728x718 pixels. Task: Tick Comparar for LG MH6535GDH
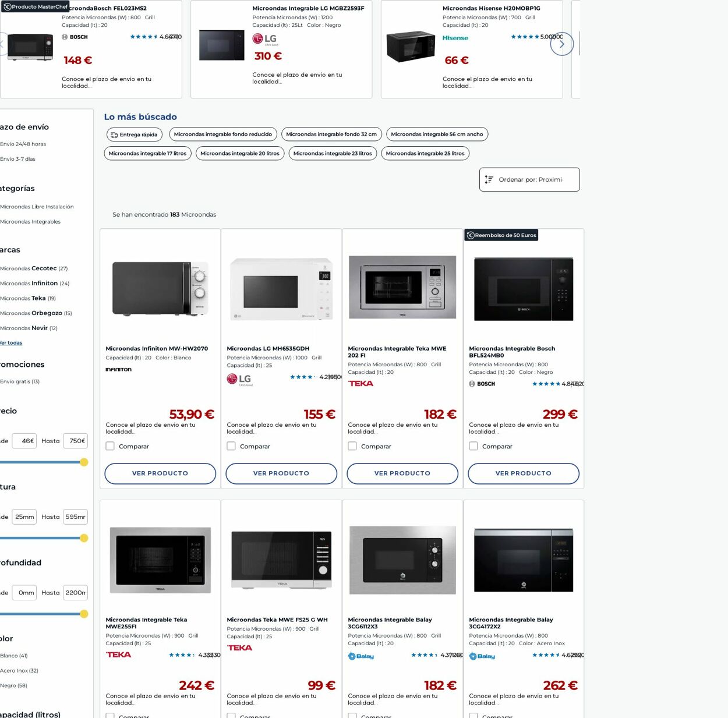point(231,446)
